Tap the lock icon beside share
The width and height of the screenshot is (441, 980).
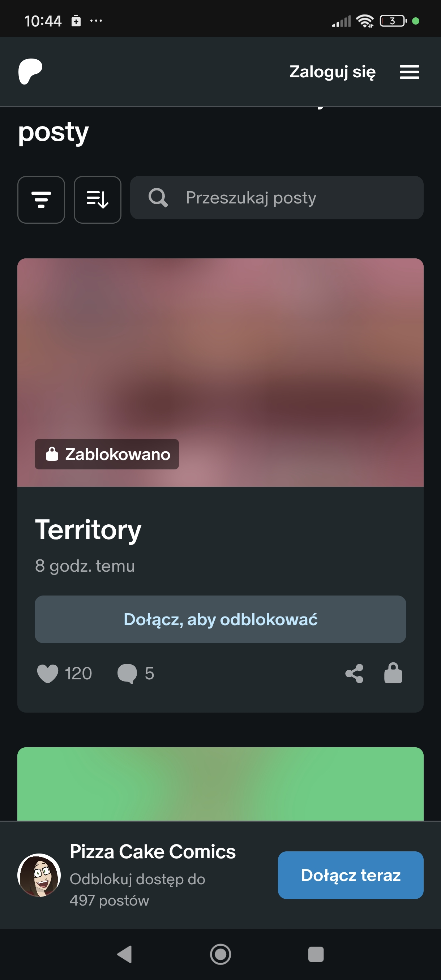coord(393,673)
